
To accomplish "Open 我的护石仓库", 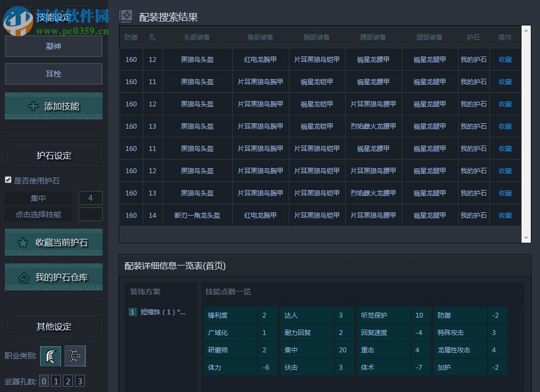I will point(53,277).
